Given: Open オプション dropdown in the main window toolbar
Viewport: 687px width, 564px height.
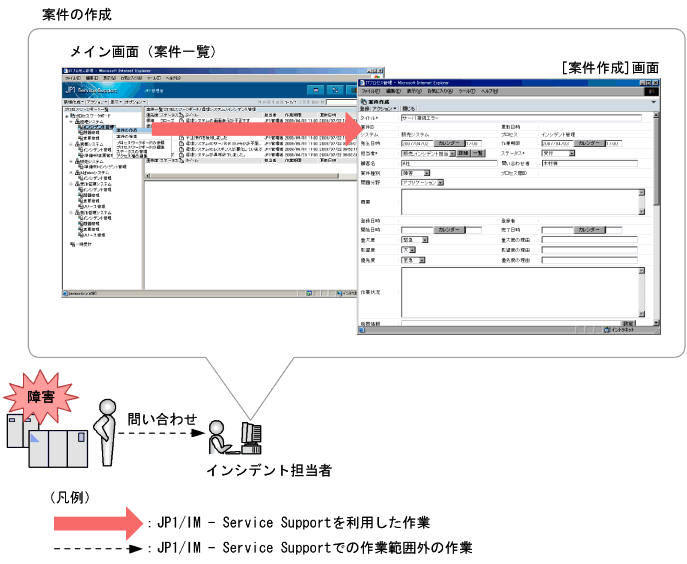Looking at the screenshot, I should click(x=135, y=102).
